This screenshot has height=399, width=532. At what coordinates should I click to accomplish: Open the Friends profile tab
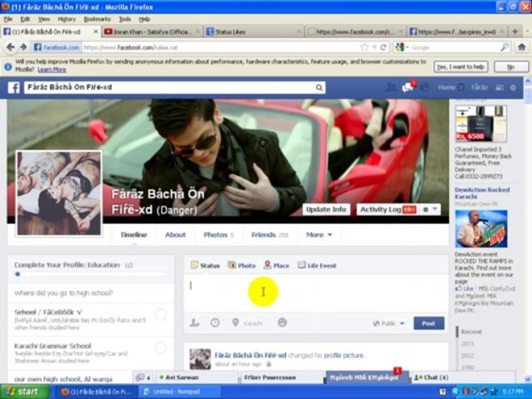coord(270,235)
